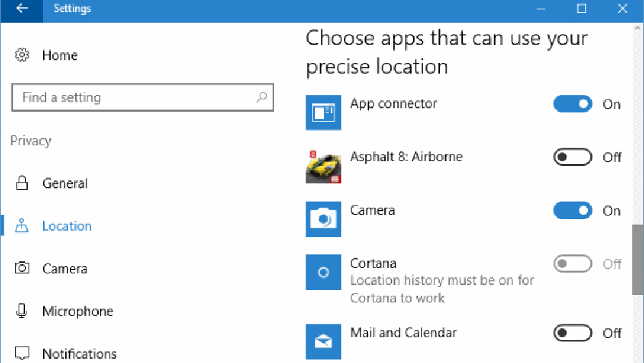Click the vertical scrollbar thumb
This screenshot has height=363, width=644.
[x=638, y=260]
